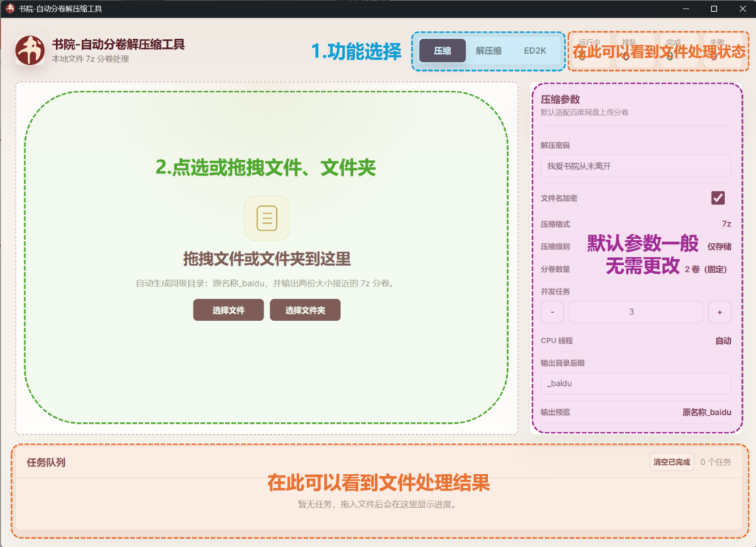Viewport: 756px width, 547px height.
Task: Click the 解压密码 input field
Action: click(x=636, y=166)
